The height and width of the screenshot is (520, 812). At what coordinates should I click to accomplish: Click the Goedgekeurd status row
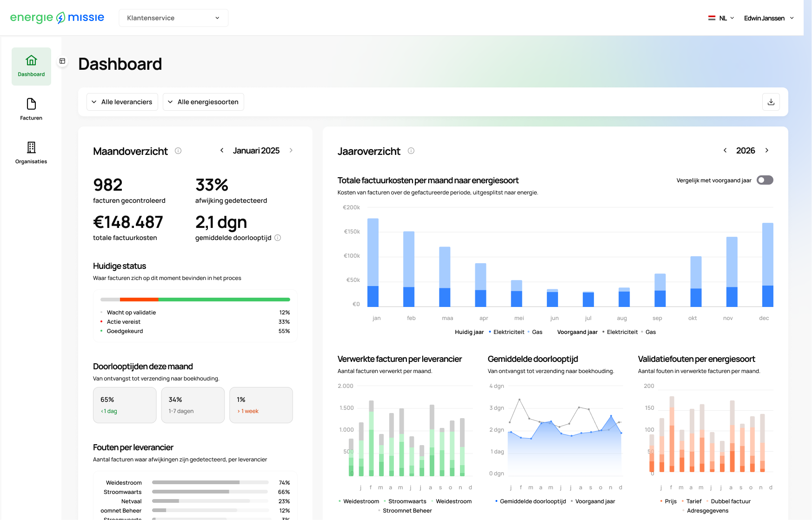[x=195, y=331]
